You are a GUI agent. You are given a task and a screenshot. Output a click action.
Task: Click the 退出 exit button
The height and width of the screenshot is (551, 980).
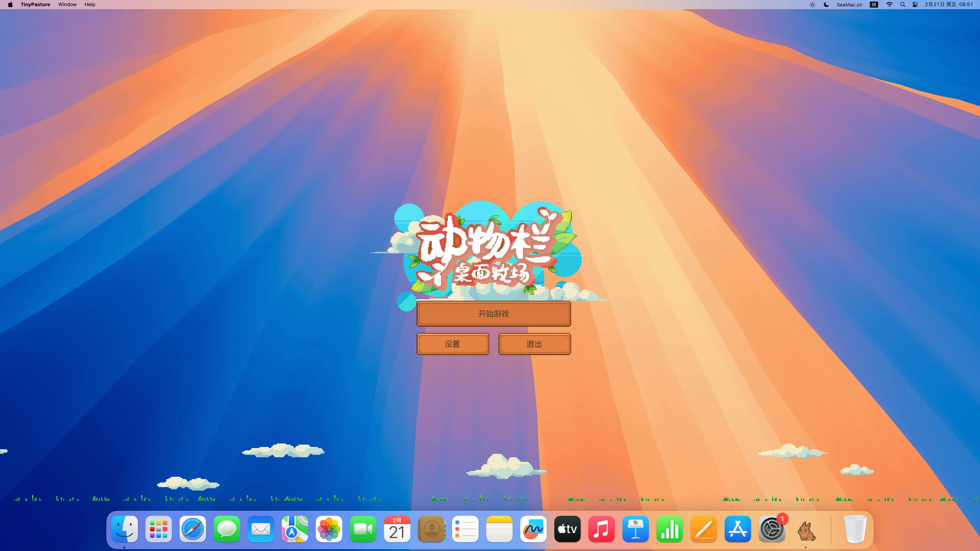pos(534,344)
